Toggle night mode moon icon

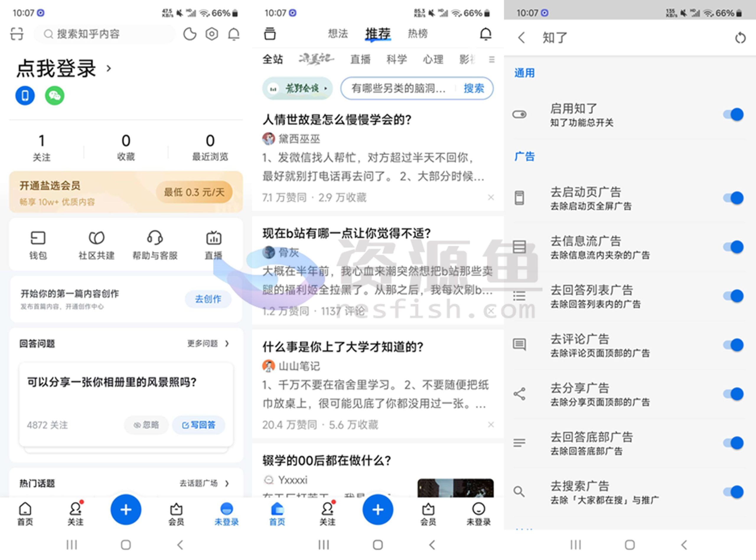(x=190, y=34)
